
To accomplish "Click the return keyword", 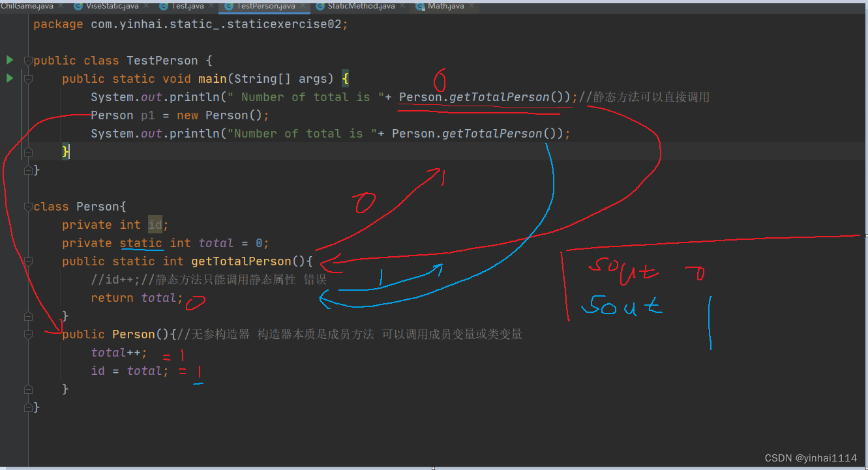I will pos(112,298).
